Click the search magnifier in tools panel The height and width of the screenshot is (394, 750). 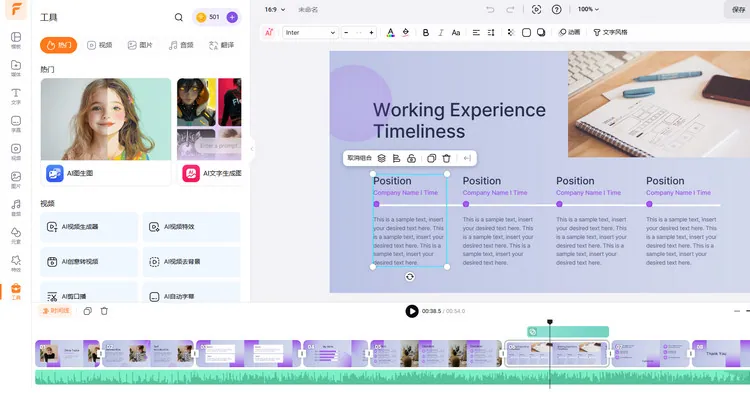178,17
